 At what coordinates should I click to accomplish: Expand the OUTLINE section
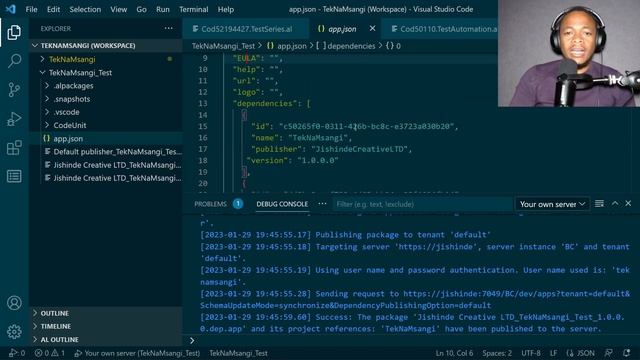click(x=106, y=313)
